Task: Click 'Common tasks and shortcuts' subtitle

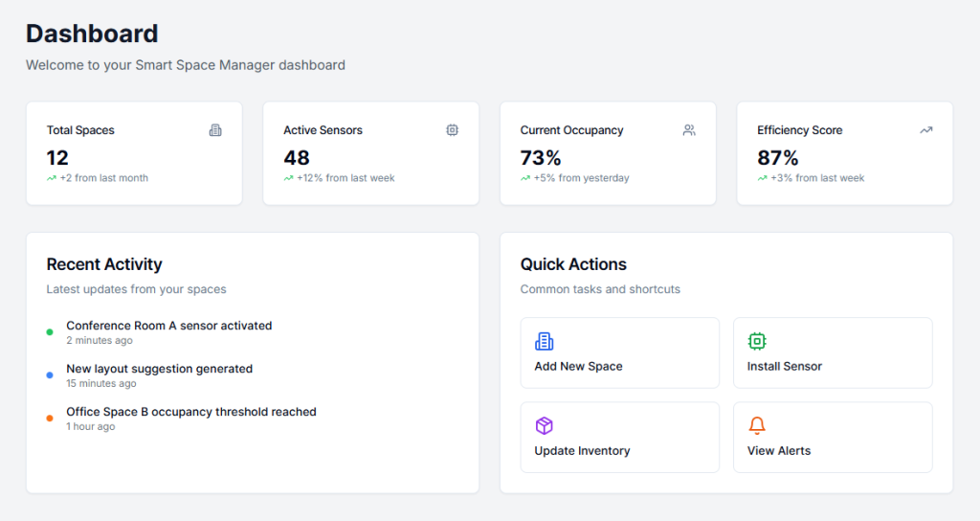Action: coord(601,289)
